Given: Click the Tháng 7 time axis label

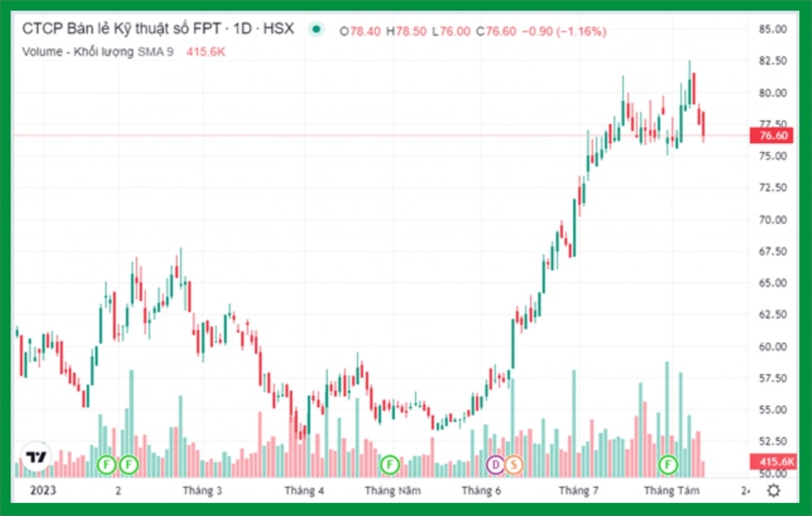Looking at the screenshot, I should coord(578,490).
